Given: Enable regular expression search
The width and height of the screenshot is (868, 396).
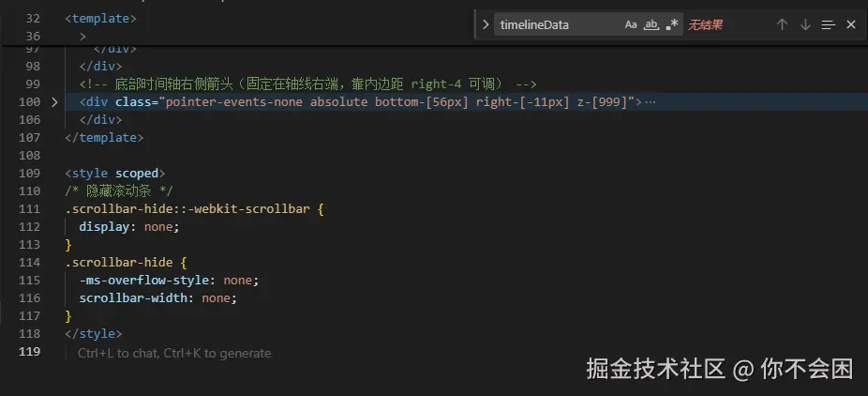Looking at the screenshot, I should 671,25.
